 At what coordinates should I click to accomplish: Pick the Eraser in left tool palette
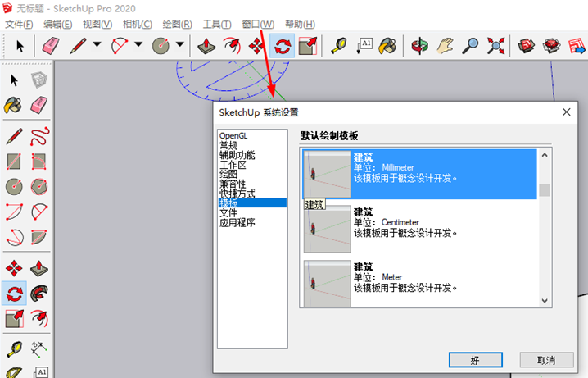(39, 105)
